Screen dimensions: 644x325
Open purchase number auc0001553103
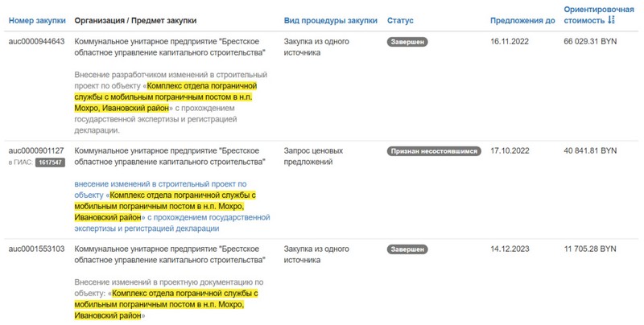coord(36,250)
